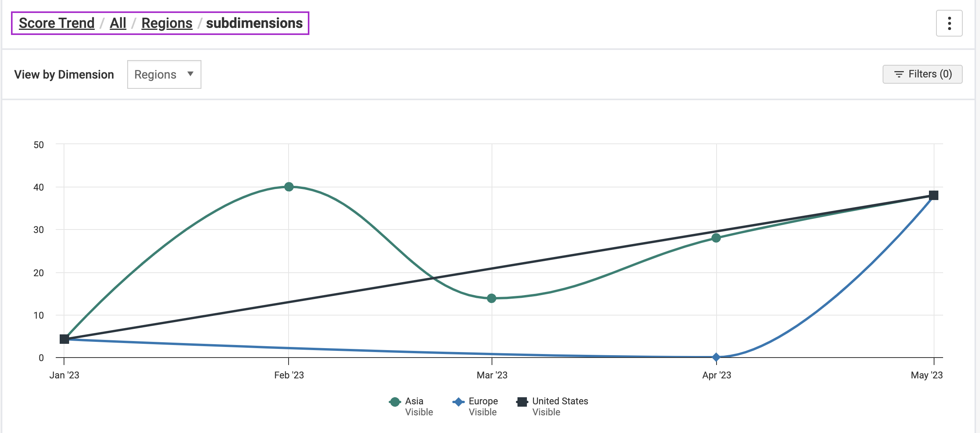
Task: Click Asia data point at Mar '23
Action: [492, 298]
